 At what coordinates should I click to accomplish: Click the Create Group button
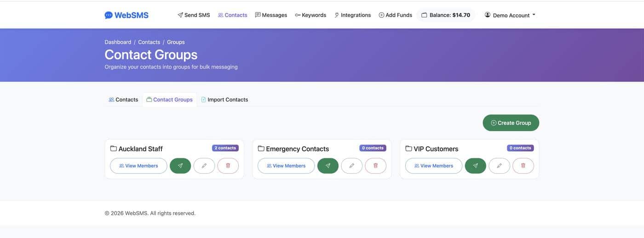point(511,123)
